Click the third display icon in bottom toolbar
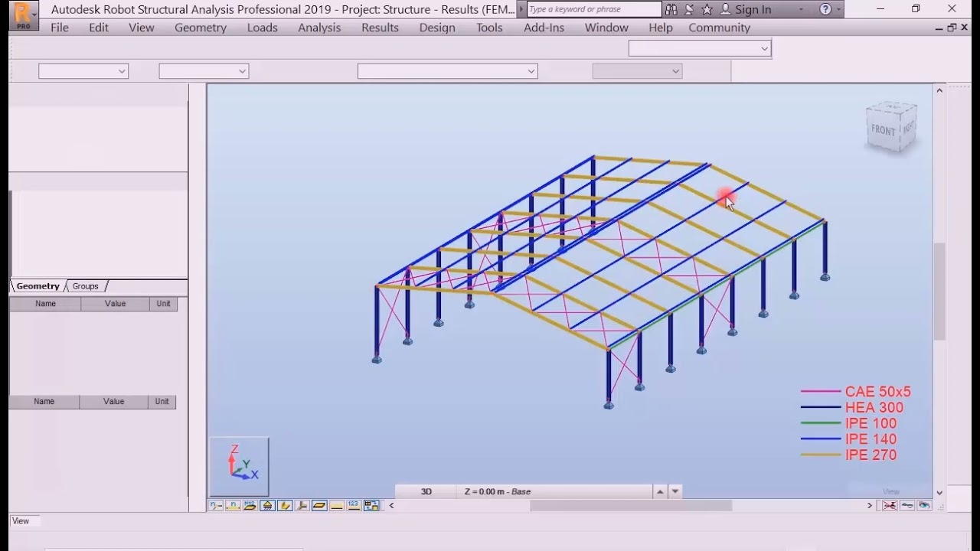The image size is (980, 551). [x=250, y=505]
